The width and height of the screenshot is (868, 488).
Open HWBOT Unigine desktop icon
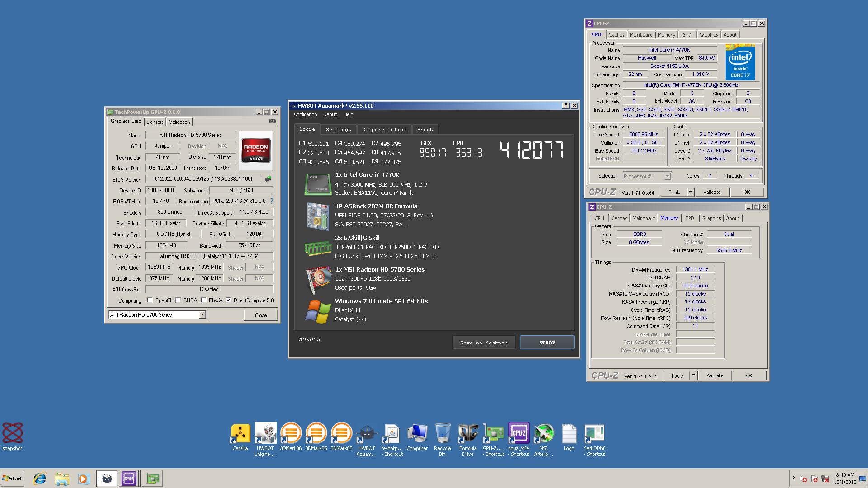(x=265, y=440)
